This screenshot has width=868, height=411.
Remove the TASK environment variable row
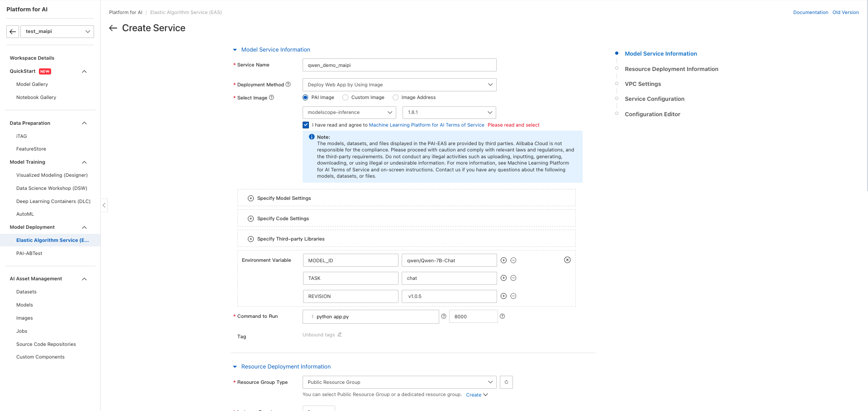coord(513,278)
